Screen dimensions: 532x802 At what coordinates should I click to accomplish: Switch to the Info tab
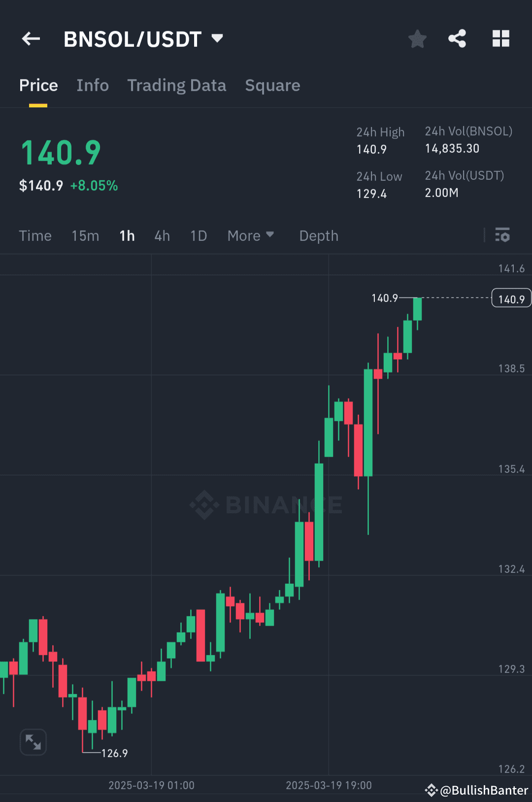(x=93, y=85)
